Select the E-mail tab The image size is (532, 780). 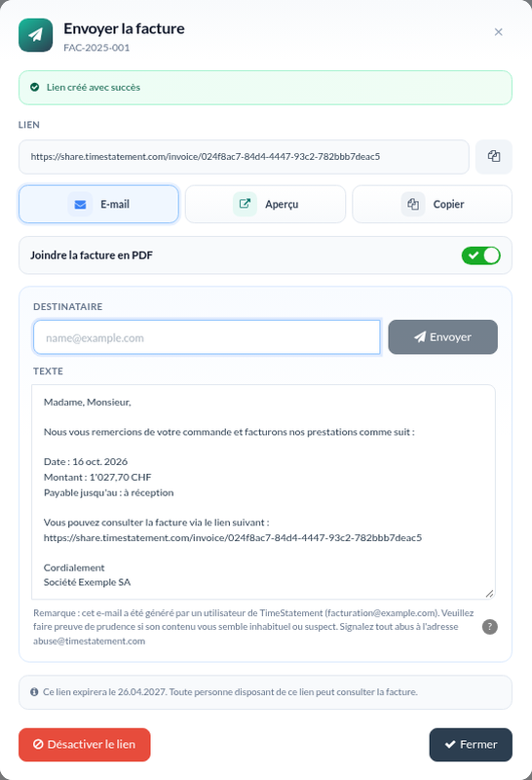tap(99, 204)
